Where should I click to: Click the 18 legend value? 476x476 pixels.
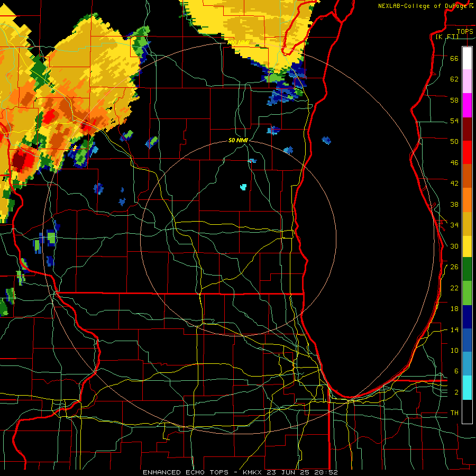(x=454, y=309)
